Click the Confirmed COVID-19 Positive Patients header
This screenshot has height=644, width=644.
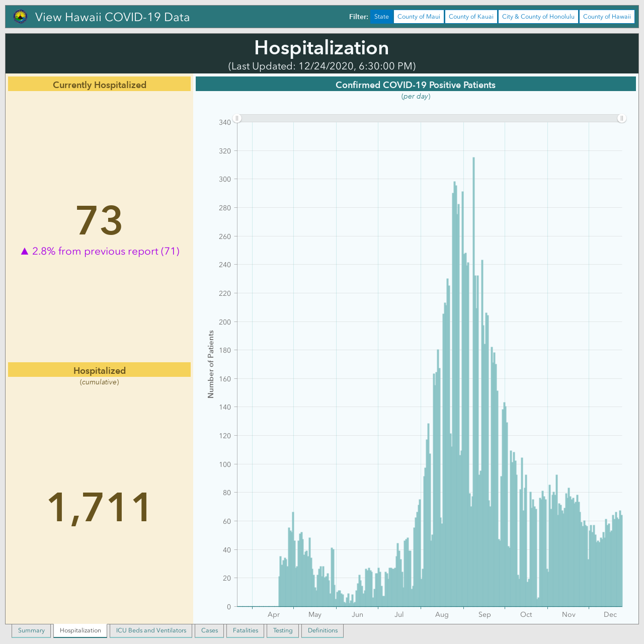click(416, 85)
